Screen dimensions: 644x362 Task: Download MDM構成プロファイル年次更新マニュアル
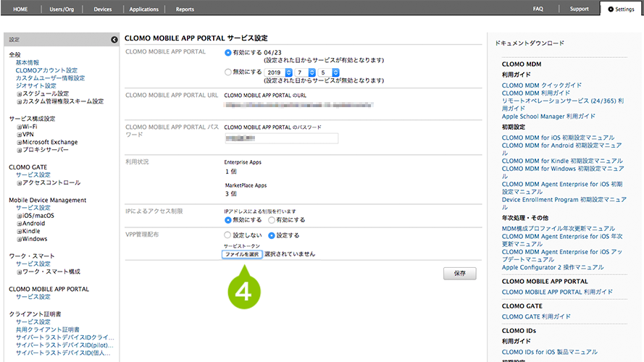(x=559, y=229)
